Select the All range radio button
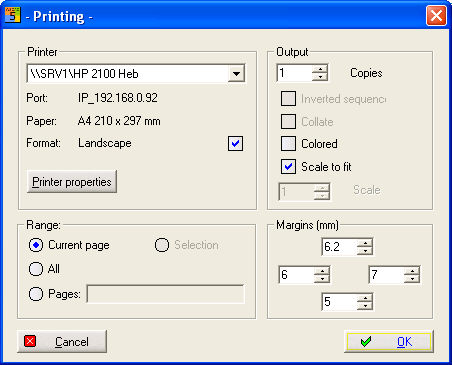This screenshot has height=365, width=452. tap(36, 269)
